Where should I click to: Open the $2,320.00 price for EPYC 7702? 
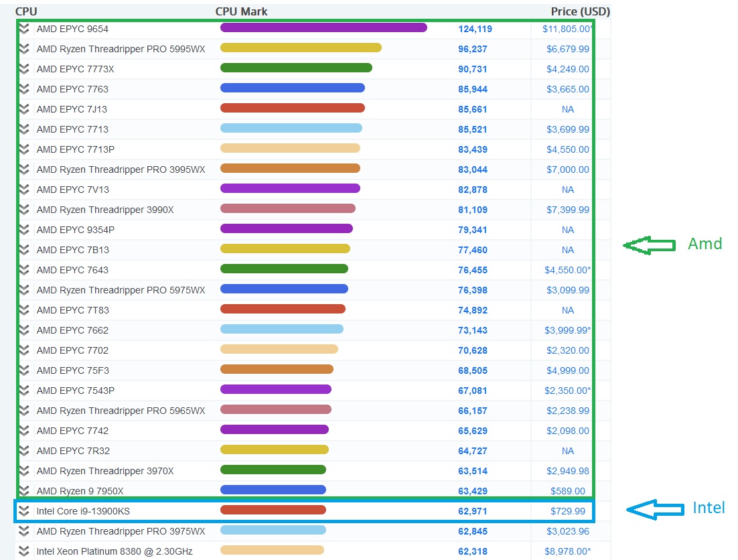tap(568, 350)
